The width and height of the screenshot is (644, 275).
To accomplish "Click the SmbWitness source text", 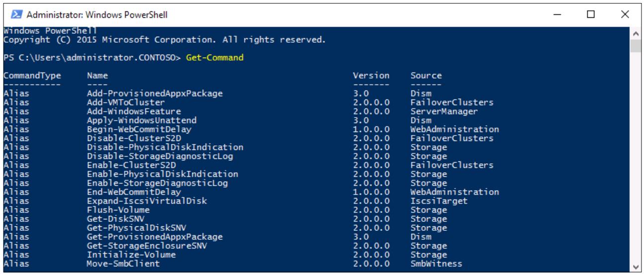I will point(436,264).
